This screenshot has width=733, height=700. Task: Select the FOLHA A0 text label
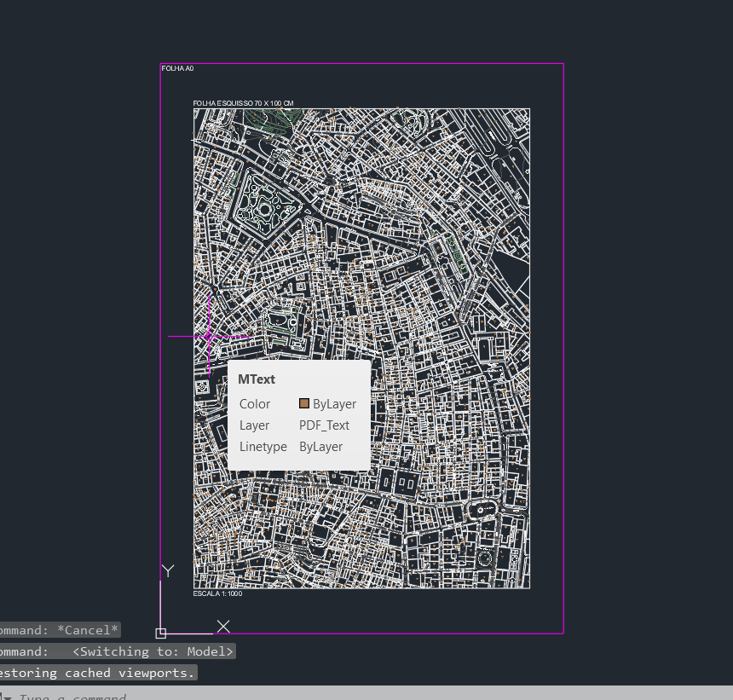tap(178, 68)
